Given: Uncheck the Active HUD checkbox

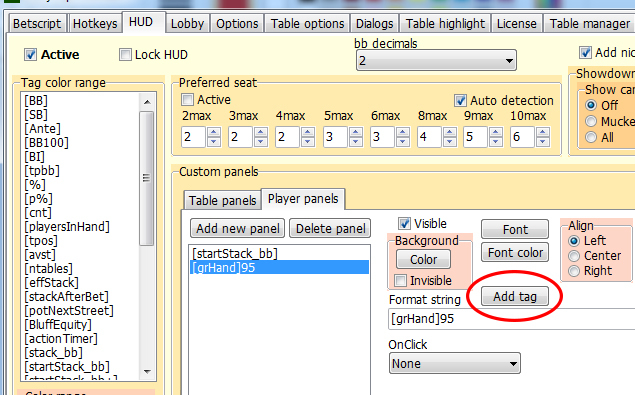Looking at the screenshot, I should point(30,54).
